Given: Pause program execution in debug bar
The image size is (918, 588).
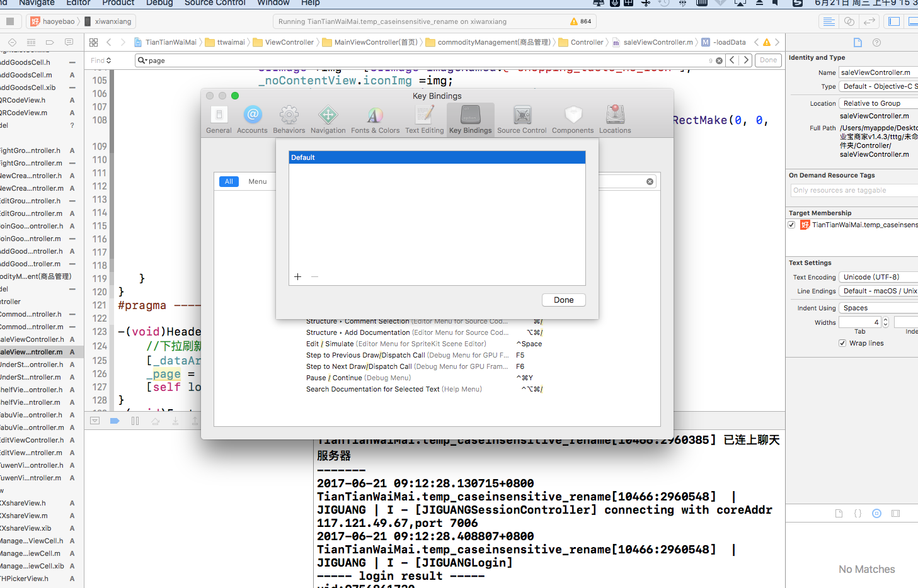Looking at the screenshot, I should 135,421.
